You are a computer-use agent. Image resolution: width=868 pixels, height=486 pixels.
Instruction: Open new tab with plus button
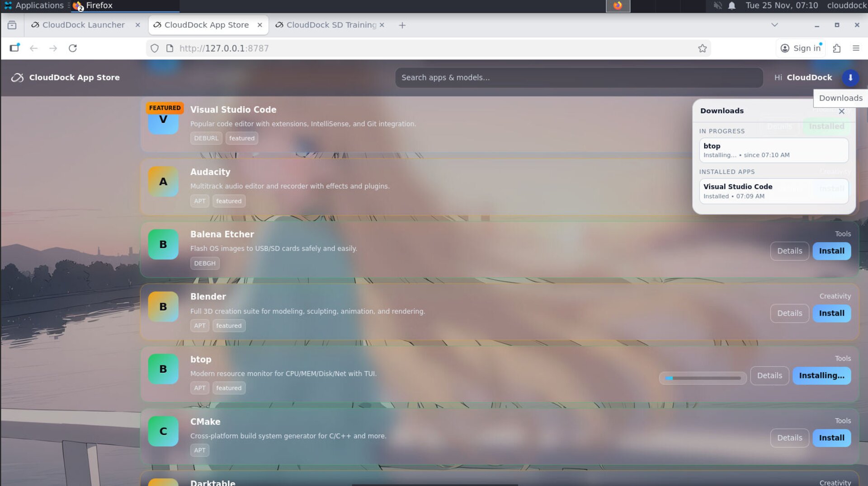click(x=402, y=25)
